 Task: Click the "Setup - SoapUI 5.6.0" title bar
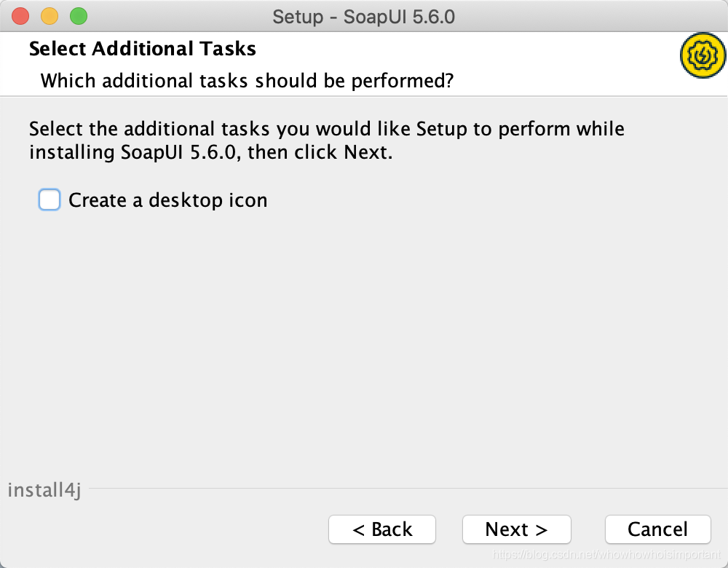click(x=363, y=16)
